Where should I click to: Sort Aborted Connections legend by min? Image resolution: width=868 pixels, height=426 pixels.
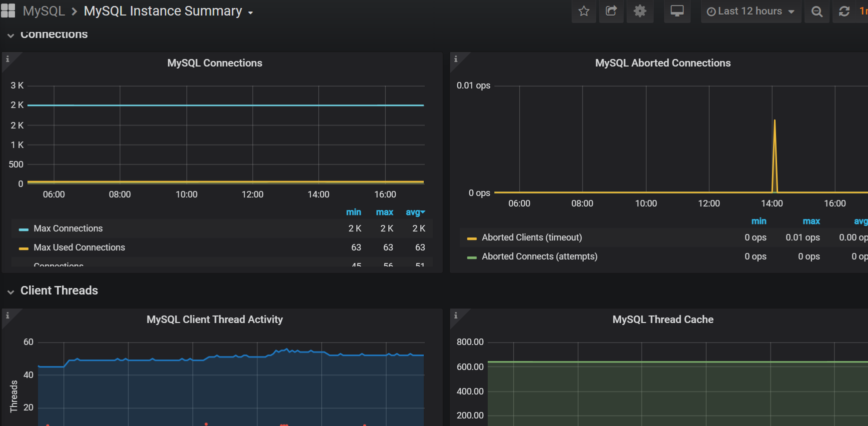[x=759, y=221]
